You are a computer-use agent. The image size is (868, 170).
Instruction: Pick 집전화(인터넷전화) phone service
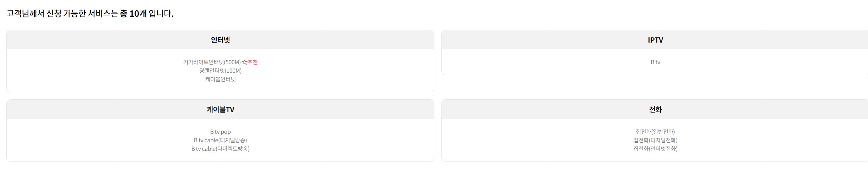[655, 149]
